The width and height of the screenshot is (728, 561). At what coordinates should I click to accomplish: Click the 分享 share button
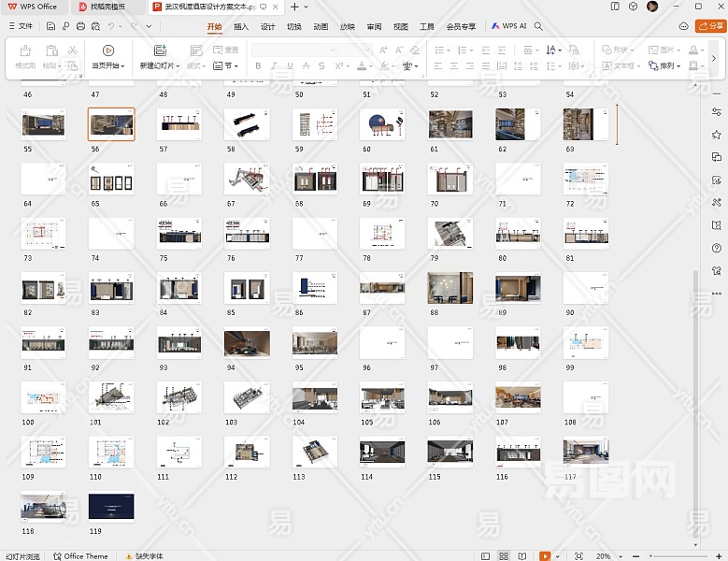point(711,26)
